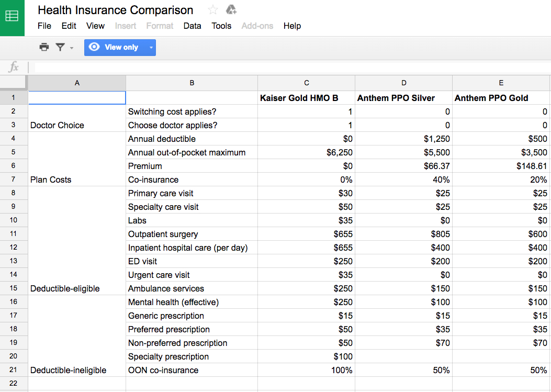551x392 pixels.
Task: Click the formula bar input field
Action: 288,67
